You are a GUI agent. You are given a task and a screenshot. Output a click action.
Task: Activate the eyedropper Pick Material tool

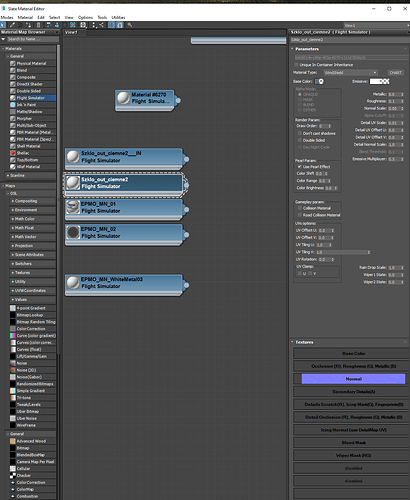(x=12, y=25)
